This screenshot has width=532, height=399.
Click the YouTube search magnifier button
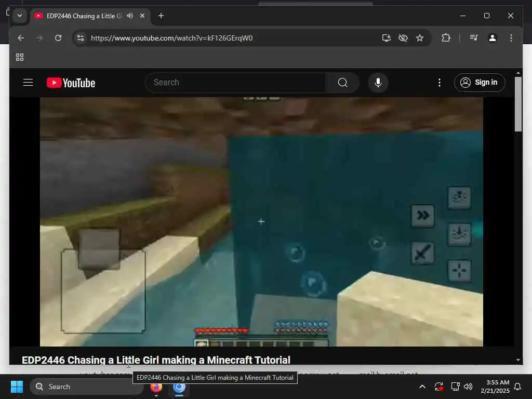343,83
